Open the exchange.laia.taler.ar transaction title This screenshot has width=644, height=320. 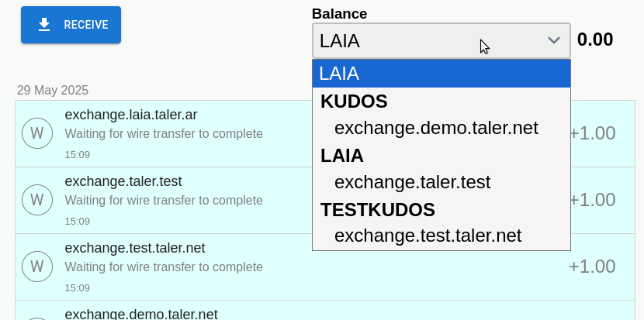[x=131, y=115]
